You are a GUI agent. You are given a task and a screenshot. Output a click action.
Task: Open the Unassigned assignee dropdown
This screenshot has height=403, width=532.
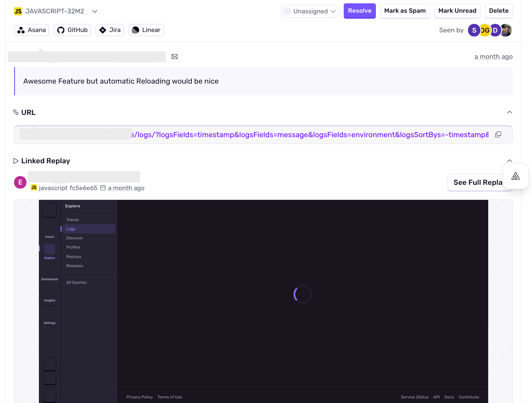tap(310, 11)
